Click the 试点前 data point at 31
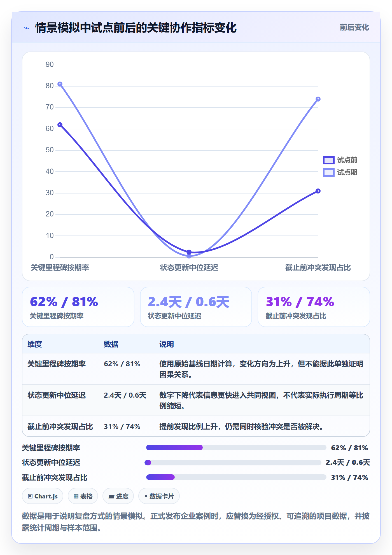Viewport: 392px width, 555px height. click(x=318, y=191)
